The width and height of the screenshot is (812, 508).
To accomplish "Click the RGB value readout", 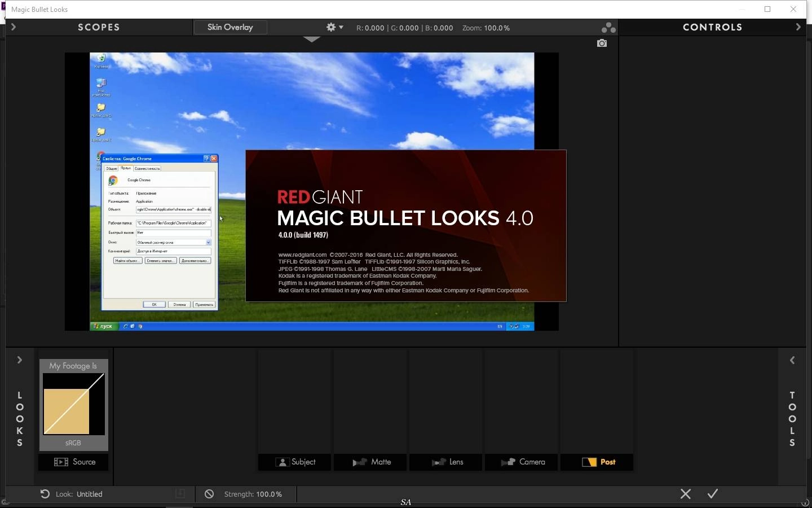I will [405, 28].
